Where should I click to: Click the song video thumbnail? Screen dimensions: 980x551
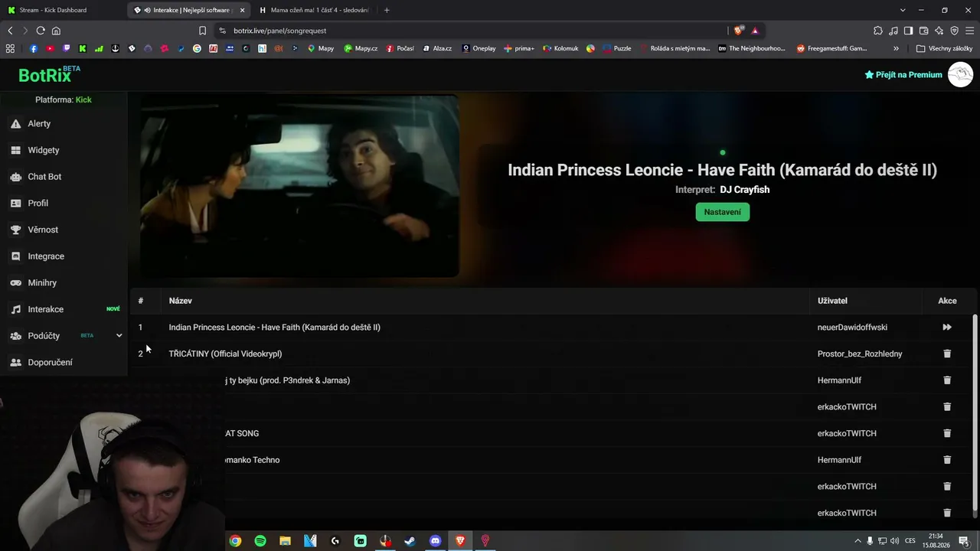[299, 186]
